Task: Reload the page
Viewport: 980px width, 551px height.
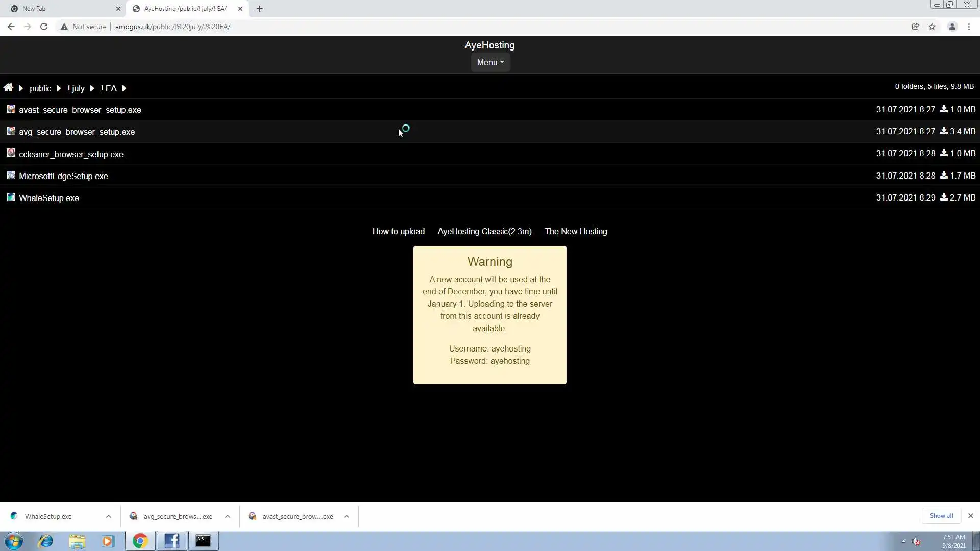Action: coord(44,27)
